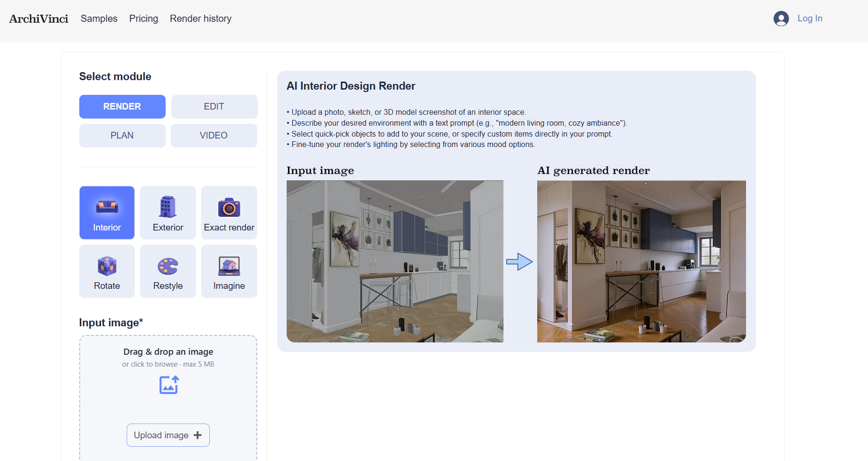Click the Upload image button

tap(168, 435)
